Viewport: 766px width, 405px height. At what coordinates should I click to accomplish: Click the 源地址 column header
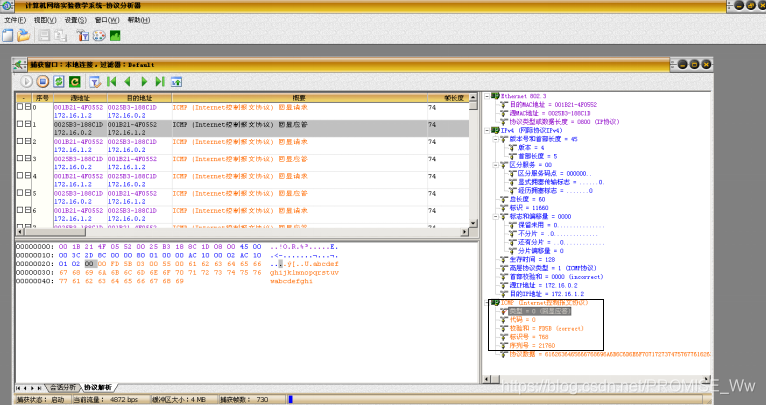[x=80, y=98]
